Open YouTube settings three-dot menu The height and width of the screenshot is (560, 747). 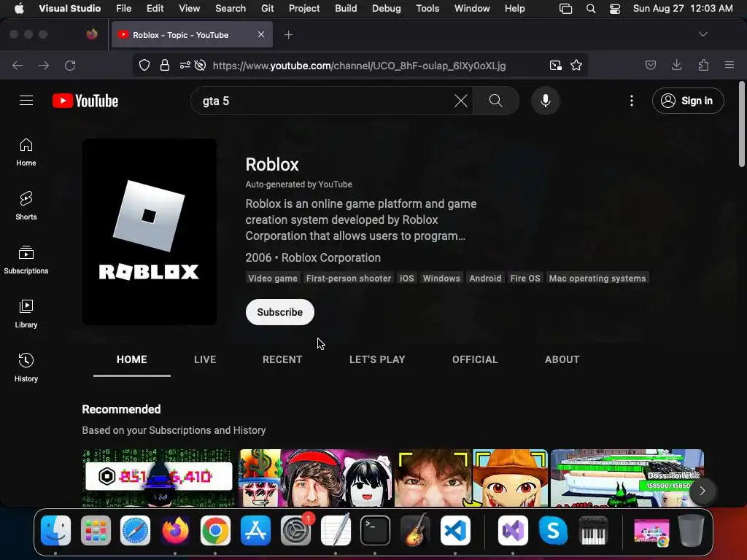coord(632,101)
